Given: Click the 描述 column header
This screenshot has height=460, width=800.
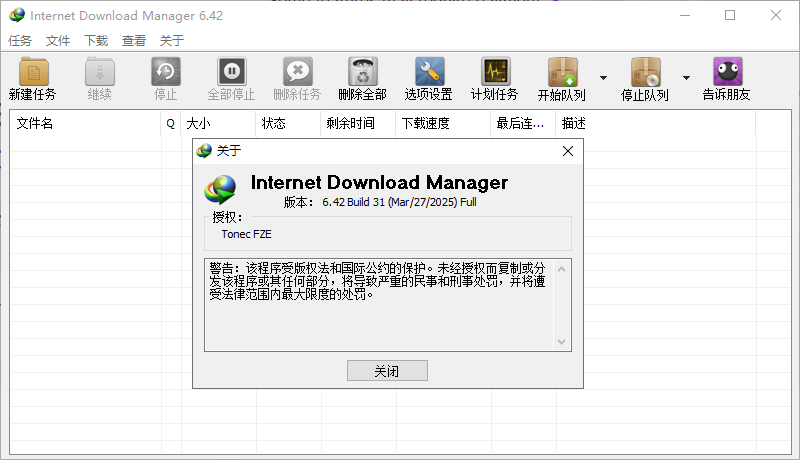Looking at the screenshot, I should [655, 123].
